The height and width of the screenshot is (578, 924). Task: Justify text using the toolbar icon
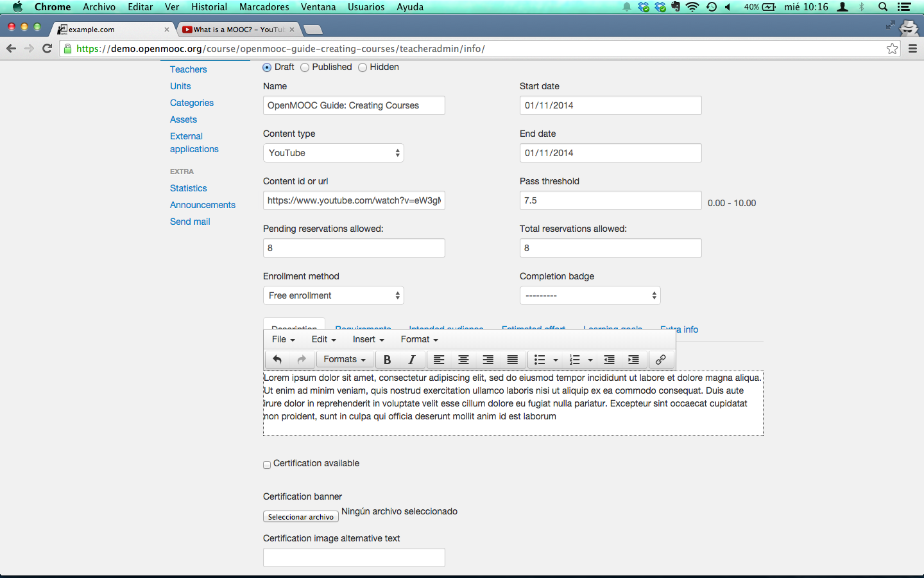512,360
